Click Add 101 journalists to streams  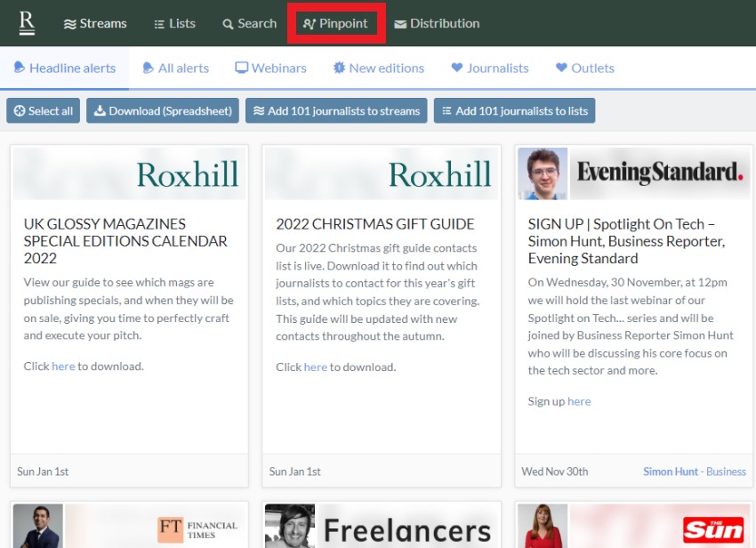point(336,111)
